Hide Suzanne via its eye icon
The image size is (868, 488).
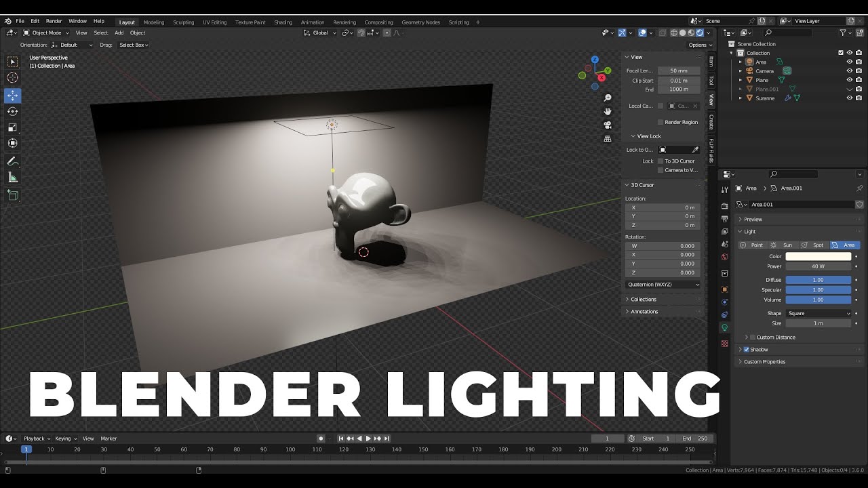click(849, 98)
